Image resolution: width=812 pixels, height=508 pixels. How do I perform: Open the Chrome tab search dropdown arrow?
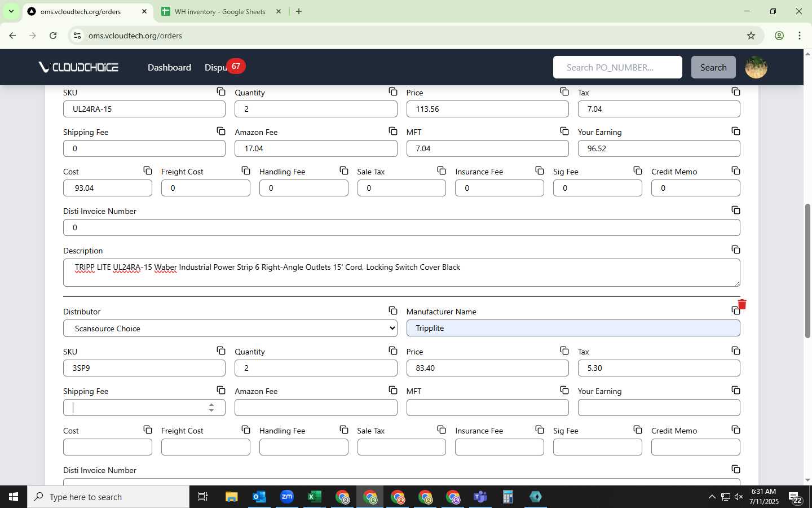point(11,11)
